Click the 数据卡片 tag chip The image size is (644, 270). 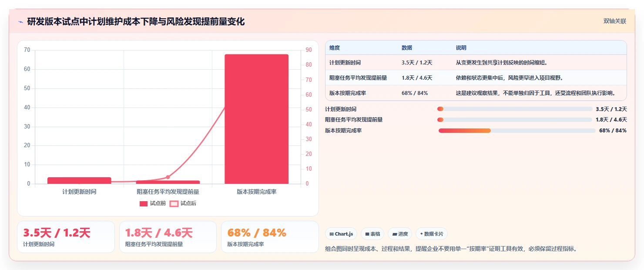(432, 234)
